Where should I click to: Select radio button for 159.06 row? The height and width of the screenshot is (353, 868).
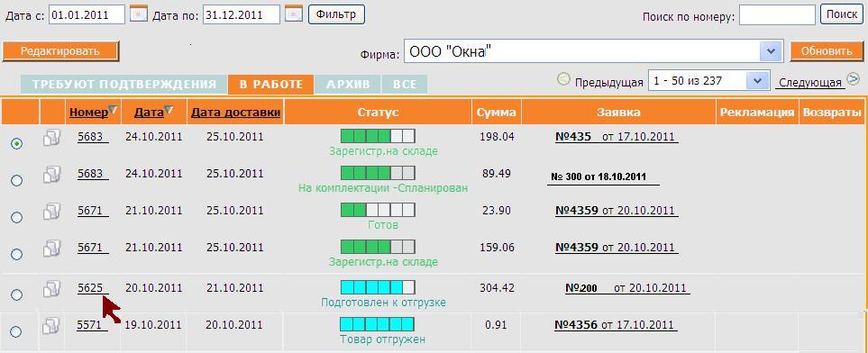(x=17, y=255)
